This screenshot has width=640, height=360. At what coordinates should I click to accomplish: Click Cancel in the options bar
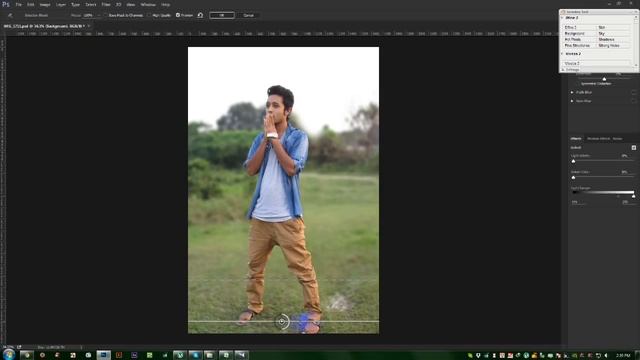click(x=248, y=16)
